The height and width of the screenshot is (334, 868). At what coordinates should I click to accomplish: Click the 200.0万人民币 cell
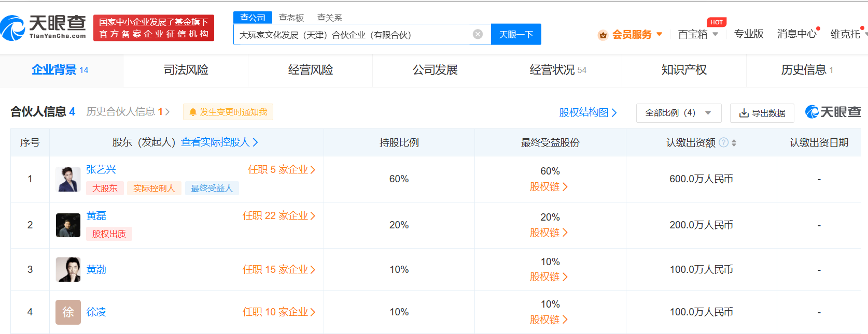click(x=701, y=225)
